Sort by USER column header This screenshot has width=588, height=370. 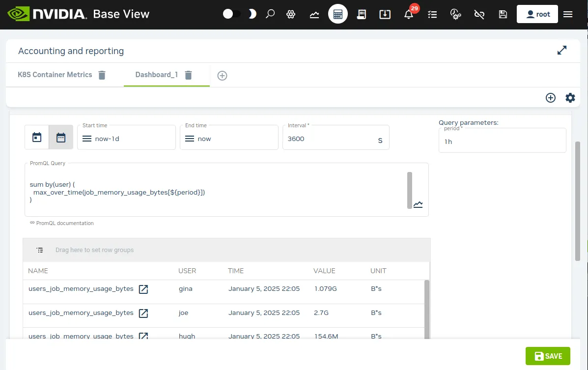click(x=187, y=271)
